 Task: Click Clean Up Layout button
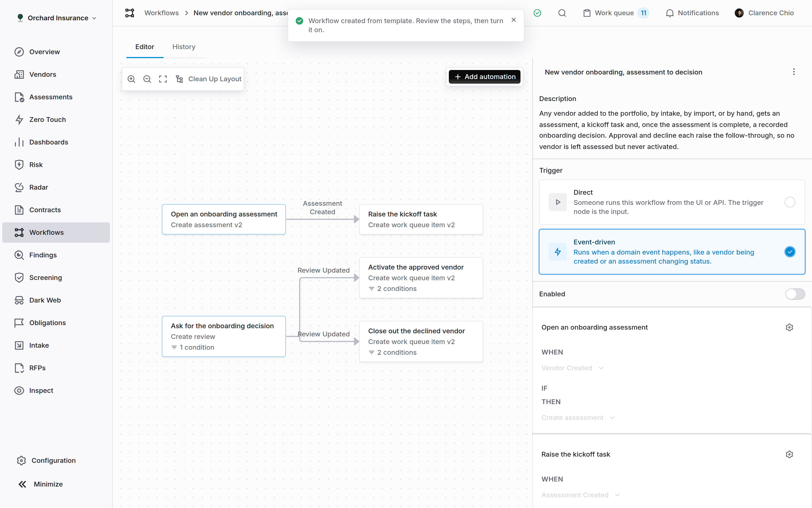(208, 79)
